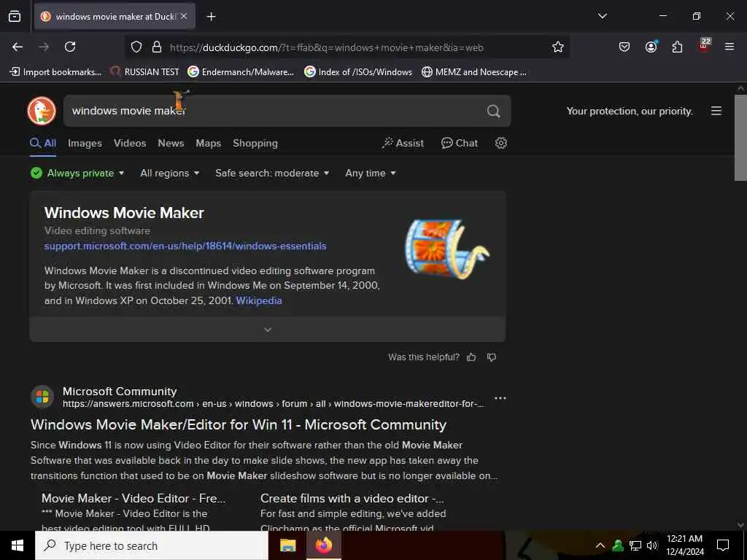Open MEMZ and Noescape bookmark

coord(474,72)
